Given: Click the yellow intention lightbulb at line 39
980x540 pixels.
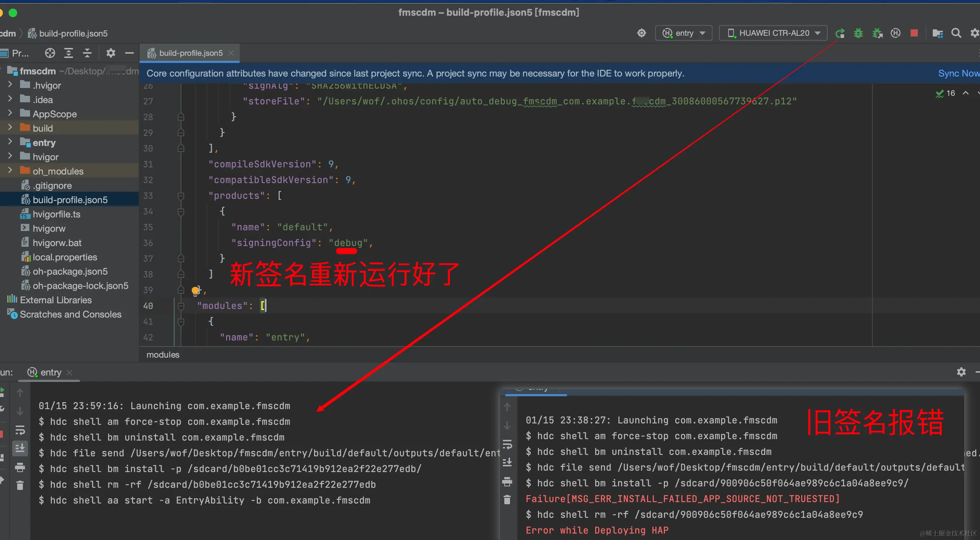Looking at the screenshot, I should (196, 291).
